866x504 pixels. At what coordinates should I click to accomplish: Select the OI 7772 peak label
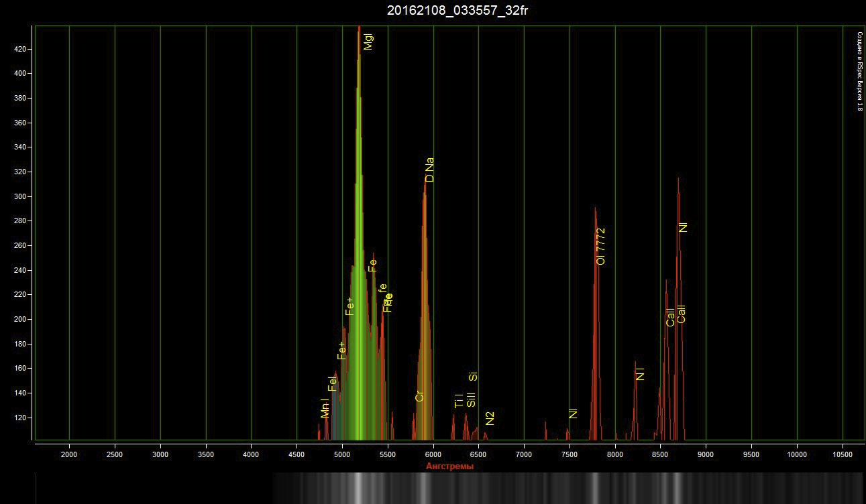[x=601, y=246]
